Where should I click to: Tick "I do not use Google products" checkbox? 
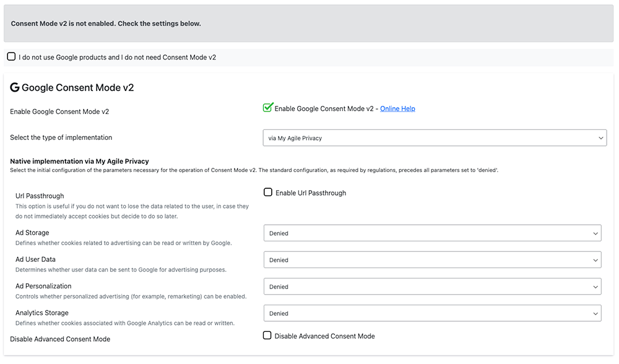click(x=11, y=57)
